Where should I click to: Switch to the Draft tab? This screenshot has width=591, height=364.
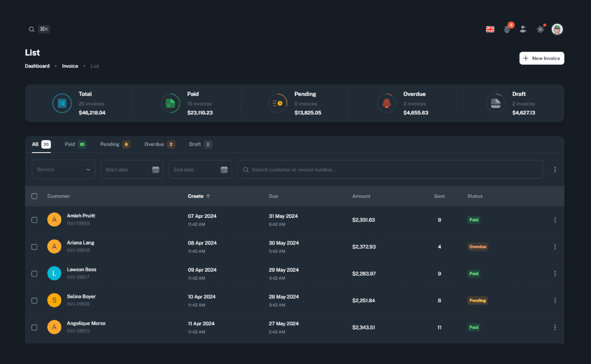pyautogui.click(x=201, y=145)
